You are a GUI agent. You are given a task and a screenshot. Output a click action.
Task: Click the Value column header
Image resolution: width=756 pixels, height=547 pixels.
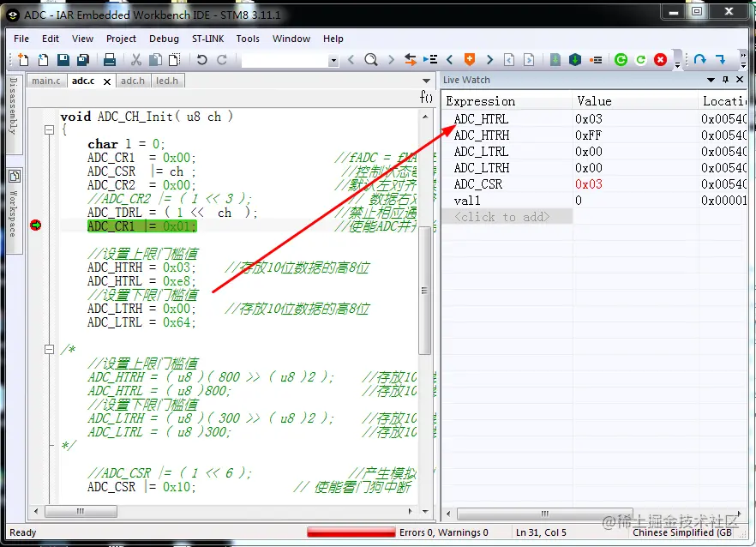(635, 101)
